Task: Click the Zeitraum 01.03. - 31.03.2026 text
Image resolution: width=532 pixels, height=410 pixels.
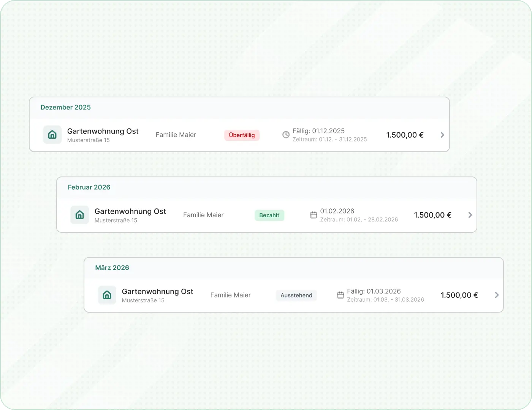Action: coord(385,300)
